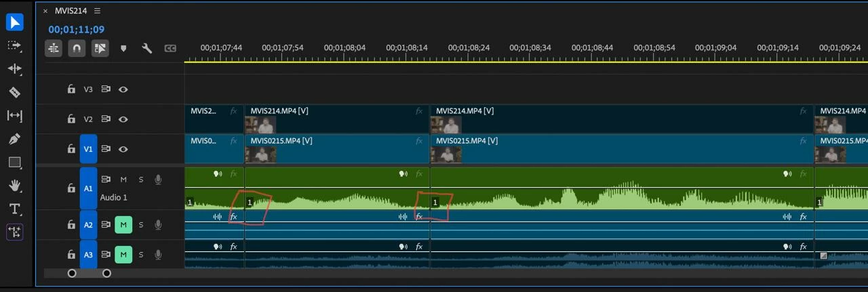Image resolution: width=868 pixels, height=292 pixels.
Task: Solo track A1
Action: [141, 180]
